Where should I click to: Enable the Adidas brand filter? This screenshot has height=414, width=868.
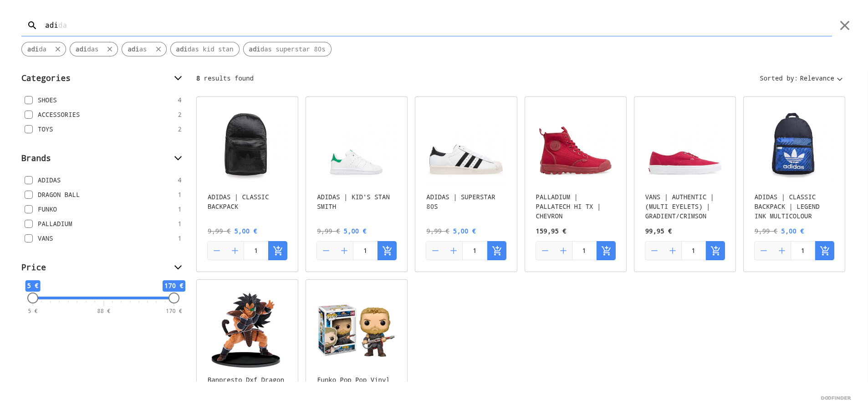pos(29,180)
